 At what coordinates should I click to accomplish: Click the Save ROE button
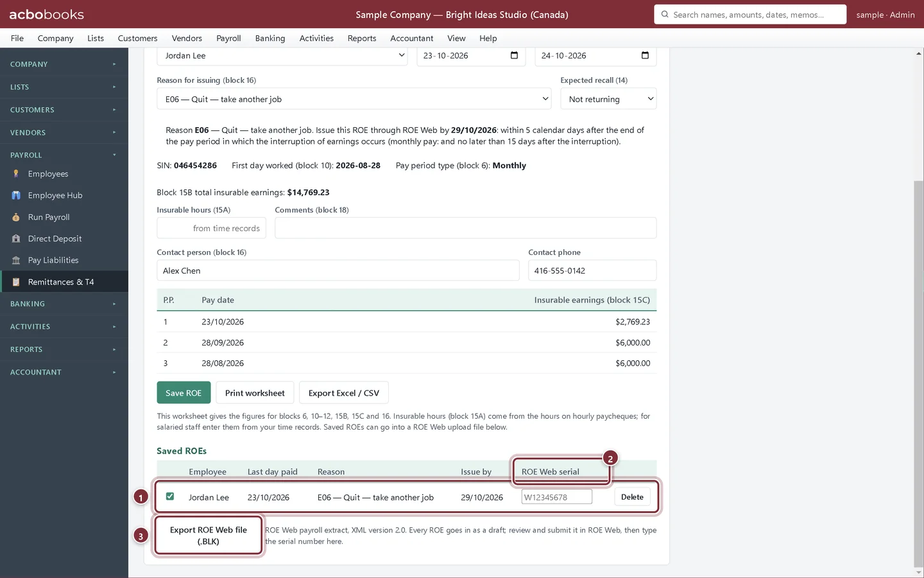point(184,393)
